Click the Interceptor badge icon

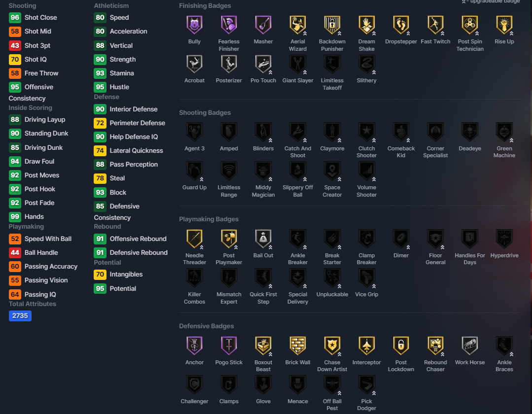pos(367,345)
